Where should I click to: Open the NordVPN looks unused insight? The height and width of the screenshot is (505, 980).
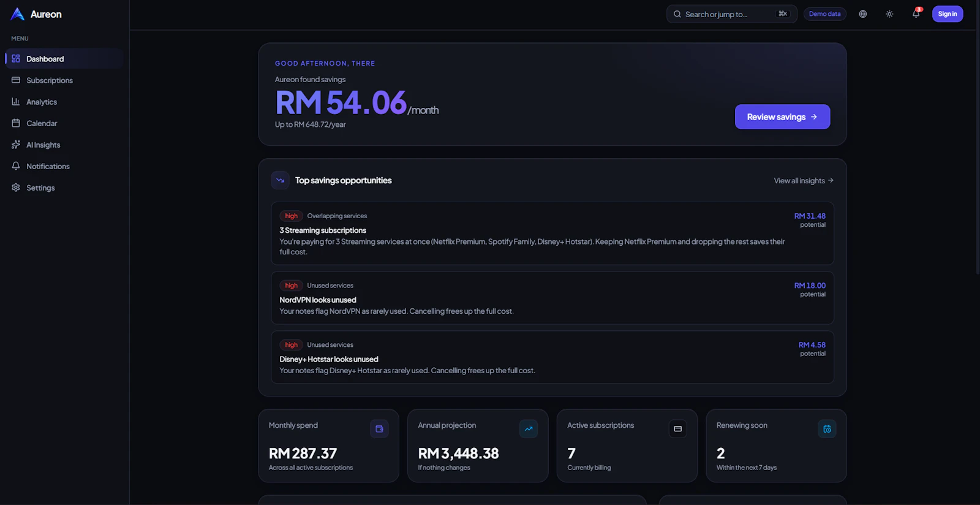coord(552,298)
